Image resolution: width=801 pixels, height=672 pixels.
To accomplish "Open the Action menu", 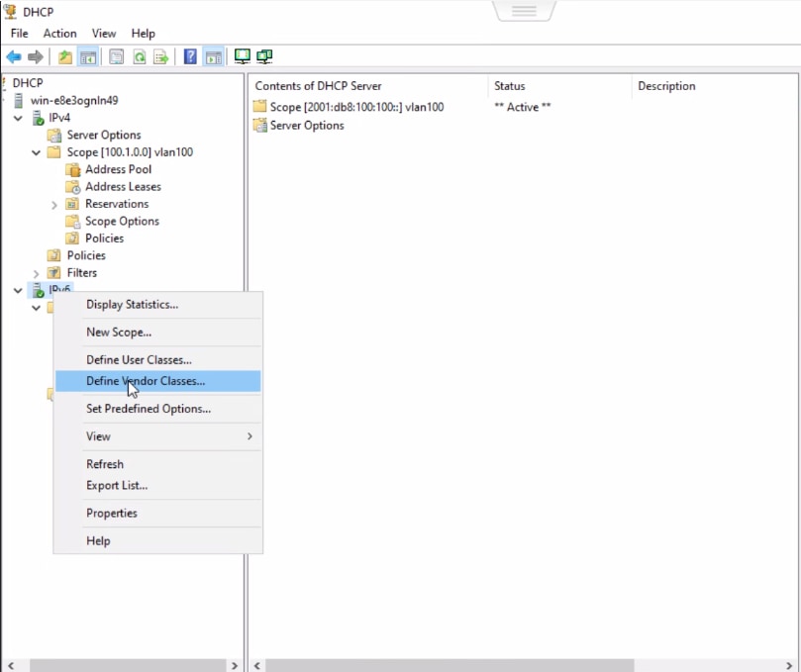I will 59,33.
